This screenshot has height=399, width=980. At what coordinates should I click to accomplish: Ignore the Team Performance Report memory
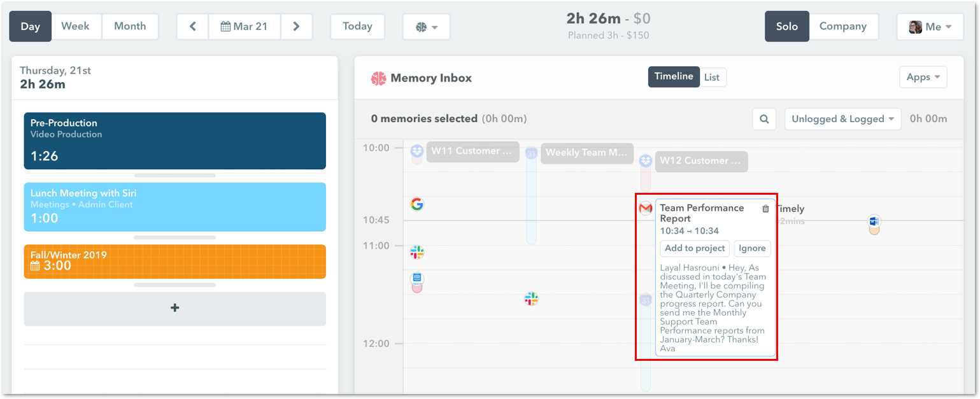(x=752, y=248)
